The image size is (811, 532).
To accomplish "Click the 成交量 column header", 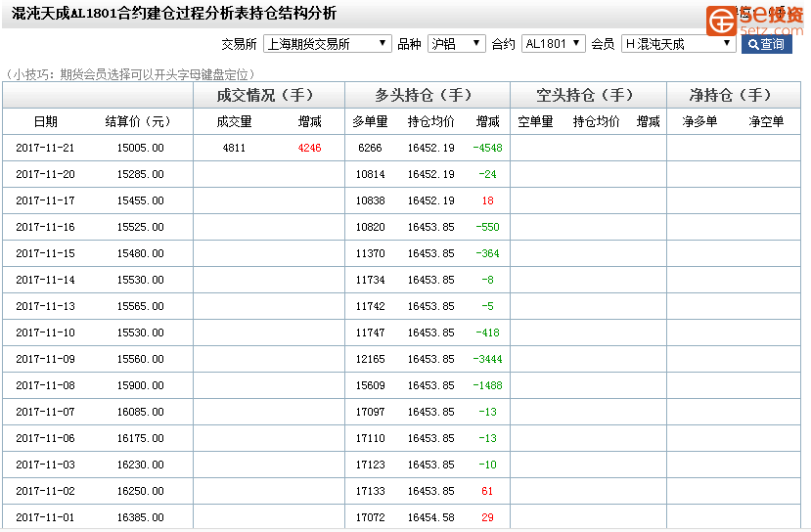I will 234,121.
